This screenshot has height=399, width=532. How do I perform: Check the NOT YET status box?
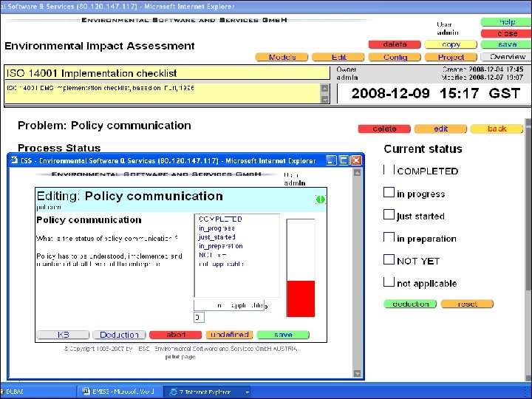coord(389,259)
